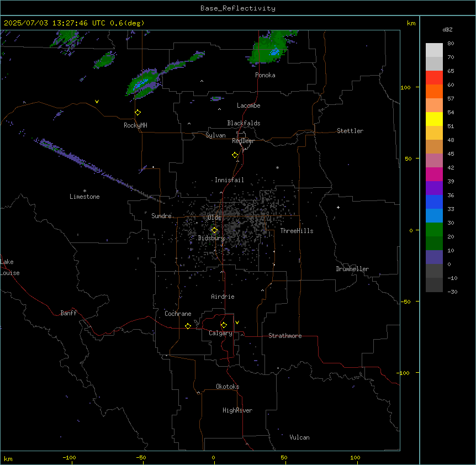The image size is (476, 465).
Task: Click the 45 value on the dBZ scale
Action: (451, 154)
